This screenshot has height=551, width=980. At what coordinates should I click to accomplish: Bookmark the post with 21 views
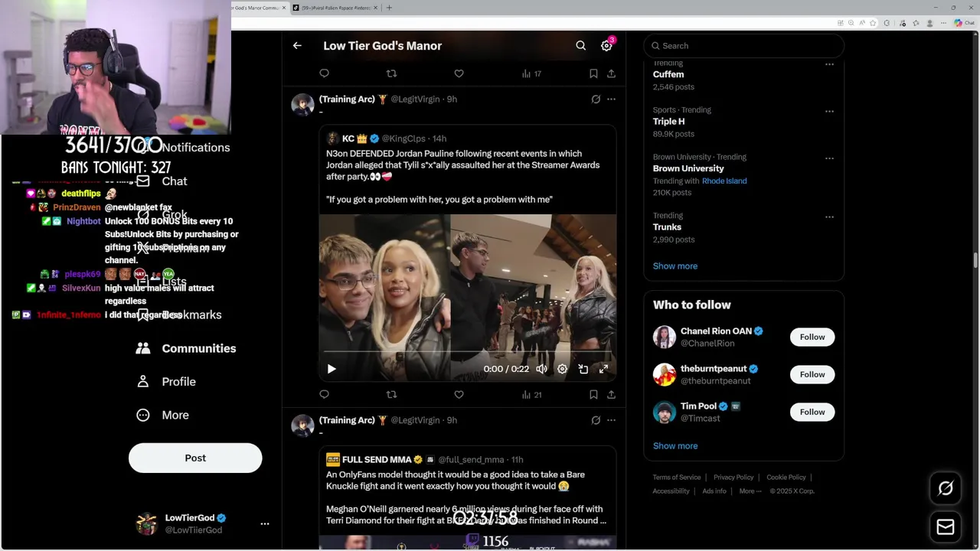click(593, 395)
